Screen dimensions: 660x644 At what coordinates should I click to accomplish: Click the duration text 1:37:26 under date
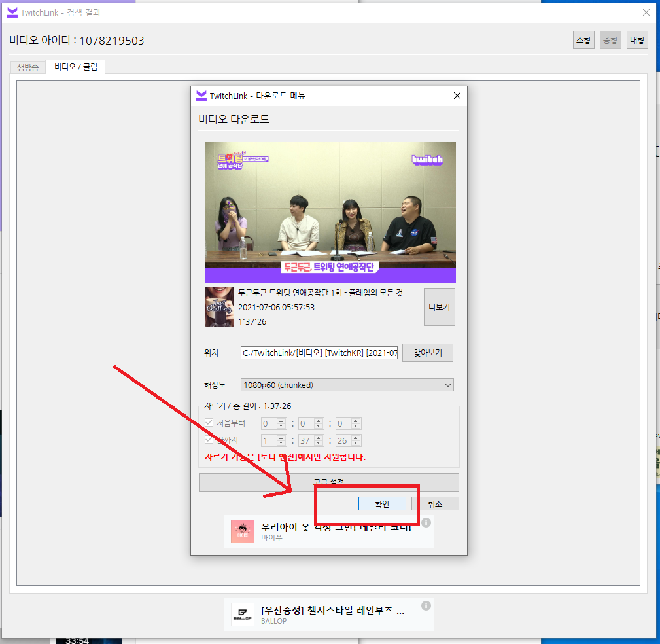(252, 321)
